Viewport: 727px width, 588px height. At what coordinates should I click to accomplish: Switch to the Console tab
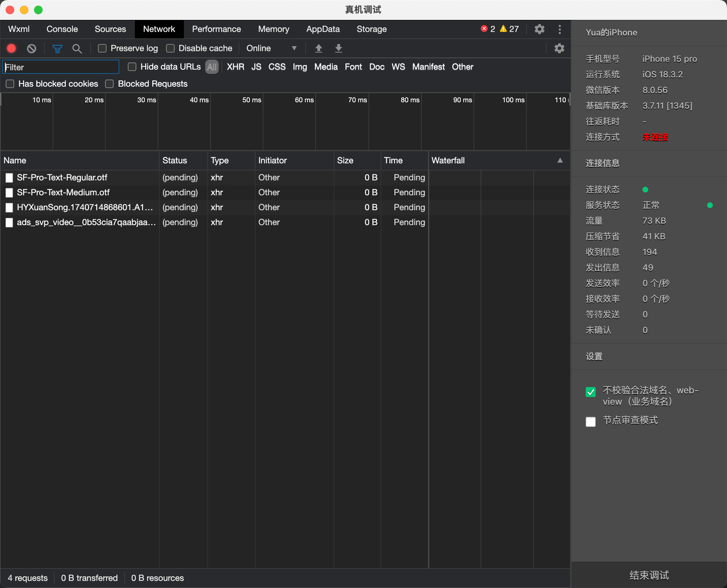(62, 29)
